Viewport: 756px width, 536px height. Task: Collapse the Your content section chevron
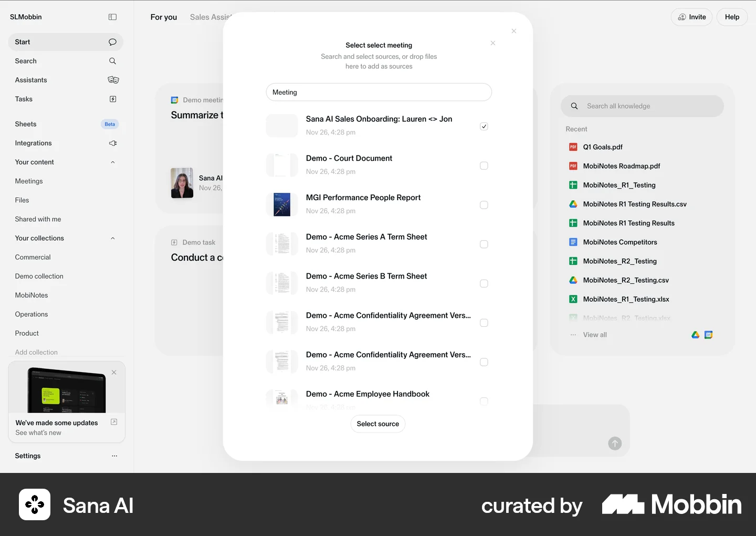coord(113,162)
